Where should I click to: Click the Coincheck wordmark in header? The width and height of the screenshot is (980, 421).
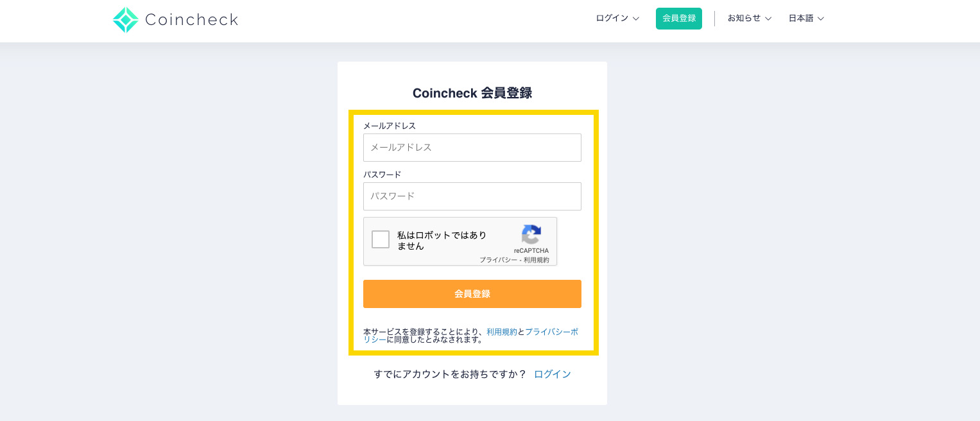coord(192,20)
